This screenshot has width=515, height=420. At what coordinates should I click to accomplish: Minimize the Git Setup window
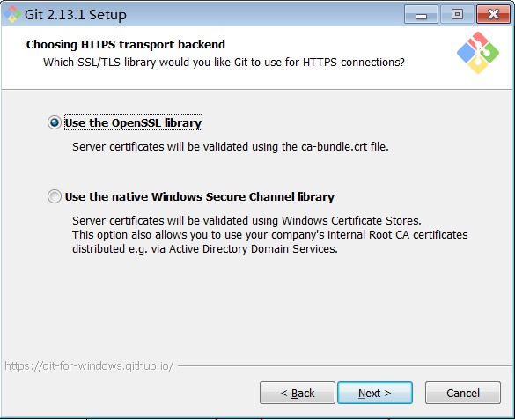[421, 15]
